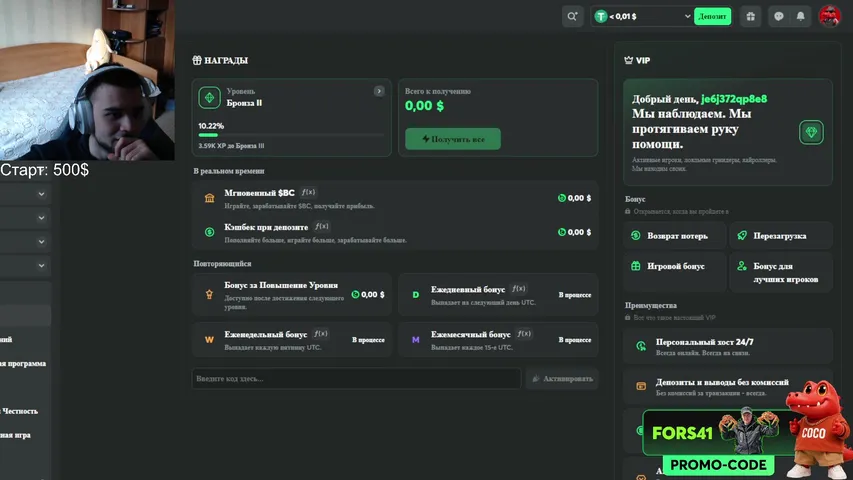Open notifications bell icon
853x480 pixels.
801,16
